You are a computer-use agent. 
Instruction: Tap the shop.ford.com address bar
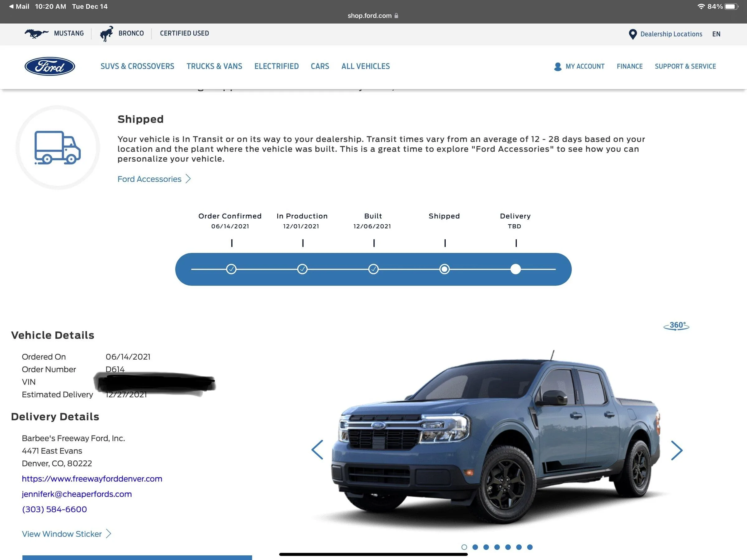point(373,16)
